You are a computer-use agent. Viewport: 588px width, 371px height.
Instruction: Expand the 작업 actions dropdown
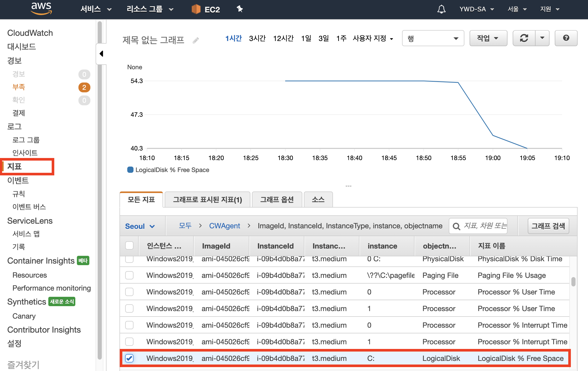click(x=488, y=38)
